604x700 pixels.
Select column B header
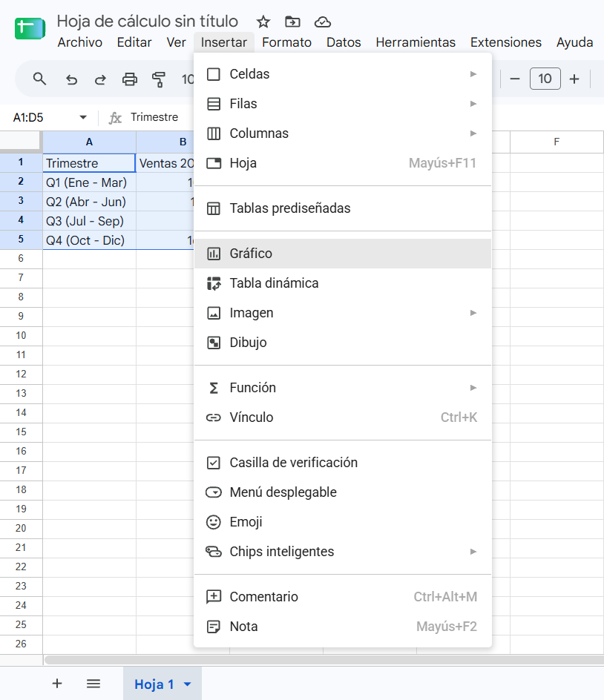click(165, 142)
